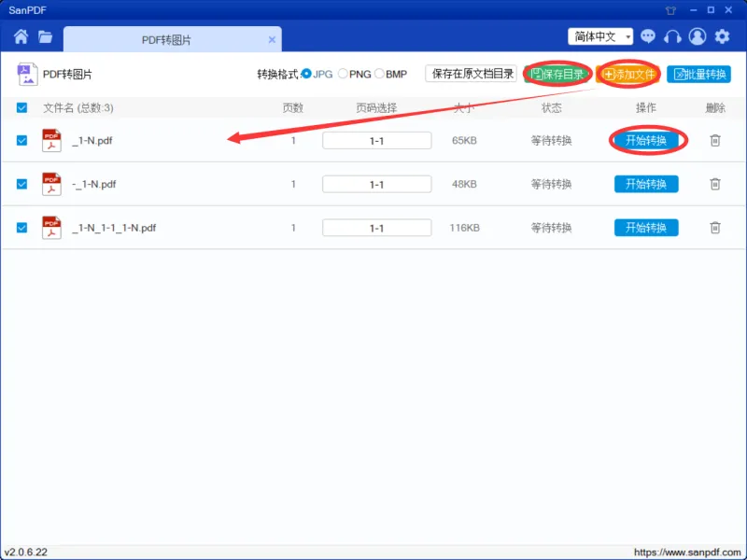Image resolution: width=747 pixels, height=560 pixels.
Task: Uncheck the _1-N_1-1_1-N.pdf file checkbox
Action: pyautogui.click(x=21, y=228)
